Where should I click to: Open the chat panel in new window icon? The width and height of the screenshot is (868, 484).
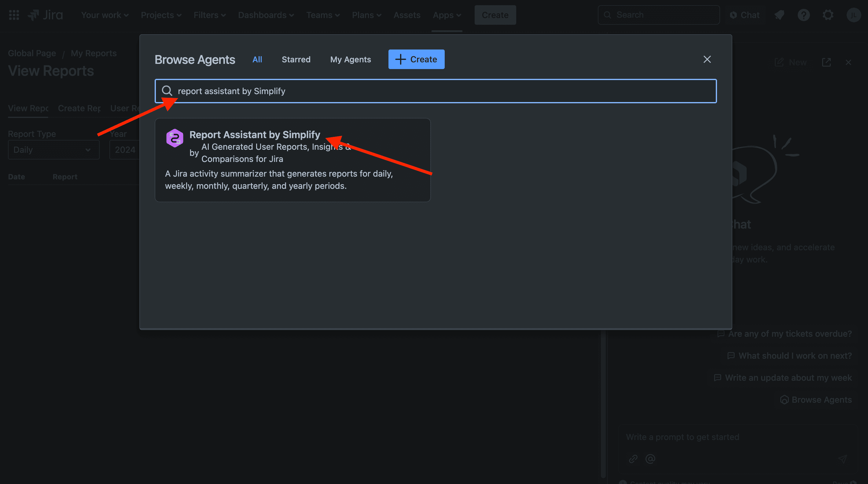point(826,62)
